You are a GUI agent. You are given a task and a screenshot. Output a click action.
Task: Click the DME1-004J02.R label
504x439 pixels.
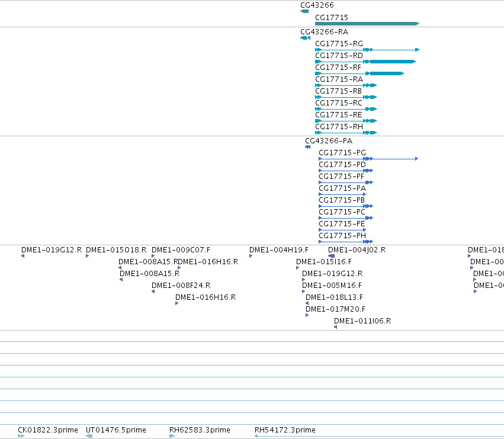357,250
